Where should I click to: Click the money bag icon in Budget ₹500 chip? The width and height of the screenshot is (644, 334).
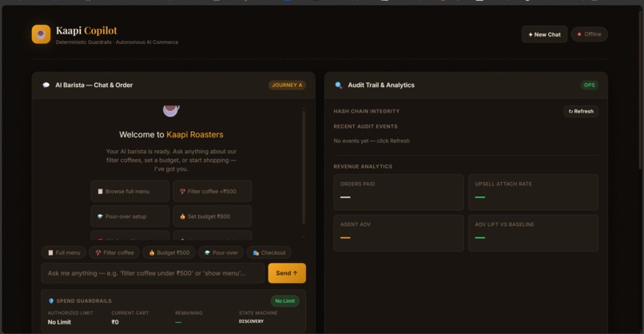152,252
